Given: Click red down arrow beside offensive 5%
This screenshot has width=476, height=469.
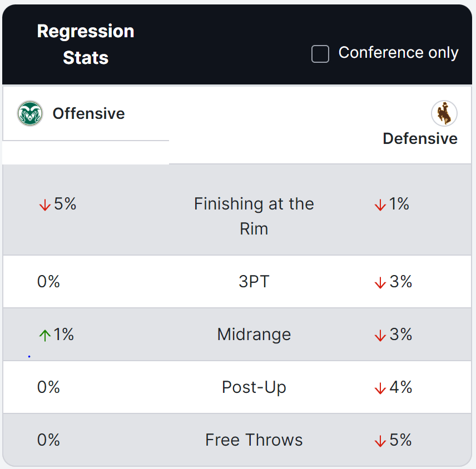Looking at the screenshot, I should pos(45,205).
